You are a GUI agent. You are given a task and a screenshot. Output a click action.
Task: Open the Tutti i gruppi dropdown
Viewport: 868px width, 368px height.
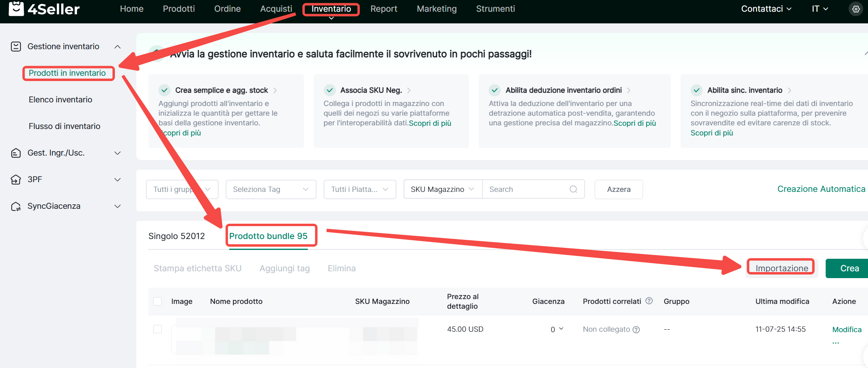pos(182,189)
